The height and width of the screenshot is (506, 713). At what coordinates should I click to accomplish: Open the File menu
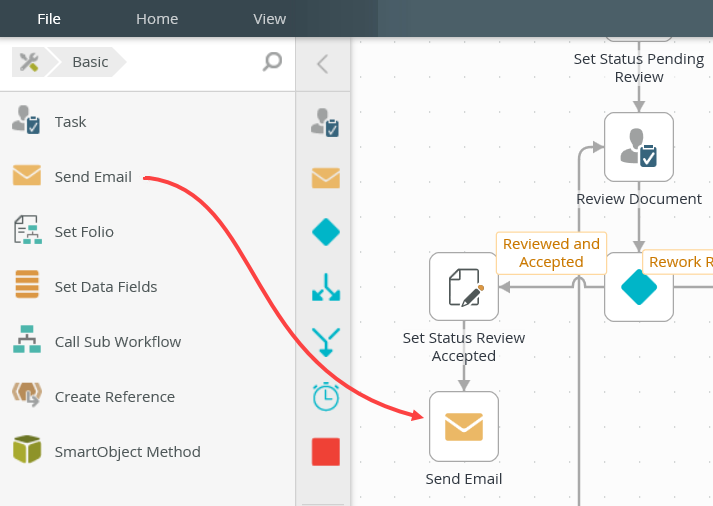coord(49,18)
